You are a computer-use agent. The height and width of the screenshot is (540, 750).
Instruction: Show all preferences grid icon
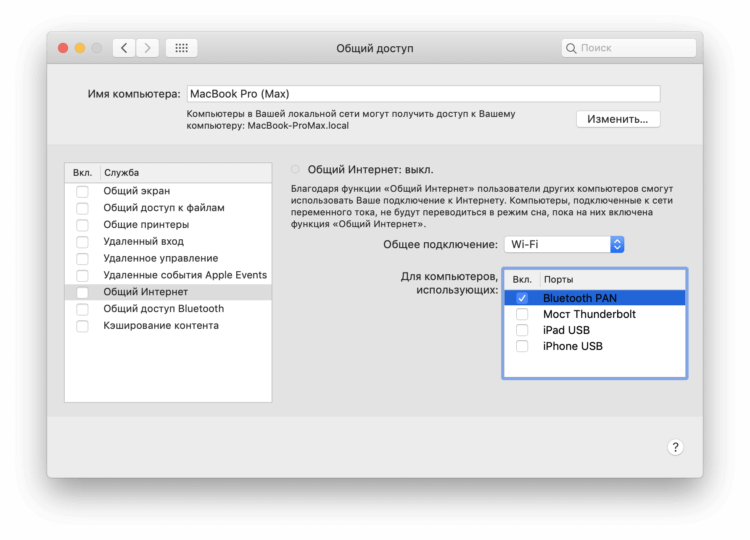click(181, 48)
